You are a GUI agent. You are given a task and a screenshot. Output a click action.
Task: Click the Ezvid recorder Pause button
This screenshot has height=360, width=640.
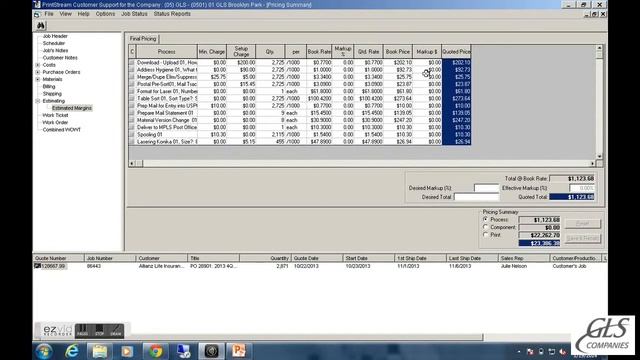coord(82,330)
